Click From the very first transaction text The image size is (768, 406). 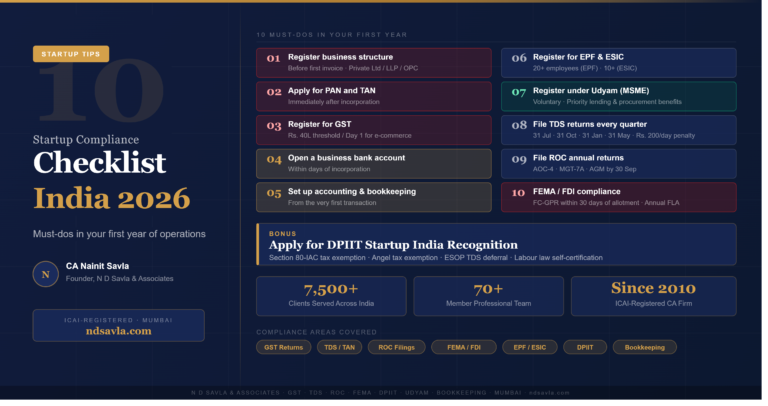point(332,203)
